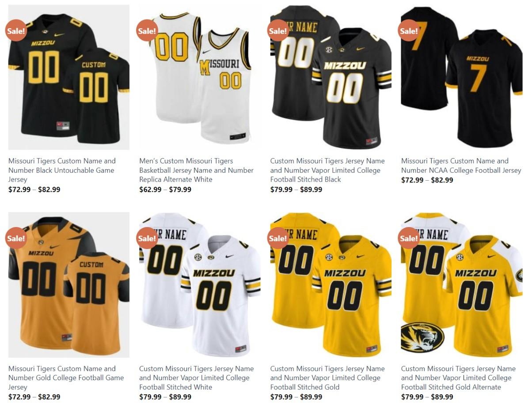Click Sale badge on Vapor Limited Gold jersey
Viewport: 532px width, 412px height.
point(278,238)
